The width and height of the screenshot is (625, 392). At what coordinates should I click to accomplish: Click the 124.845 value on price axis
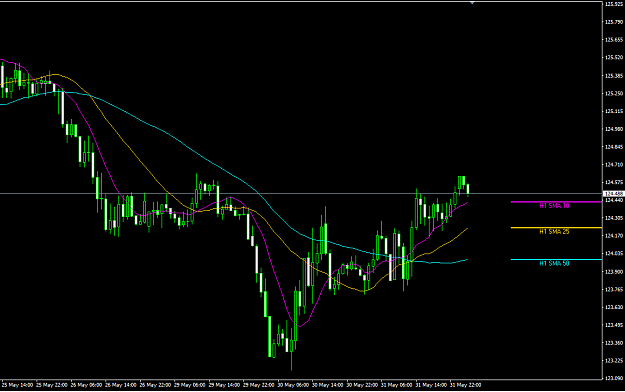pos(614,147)
